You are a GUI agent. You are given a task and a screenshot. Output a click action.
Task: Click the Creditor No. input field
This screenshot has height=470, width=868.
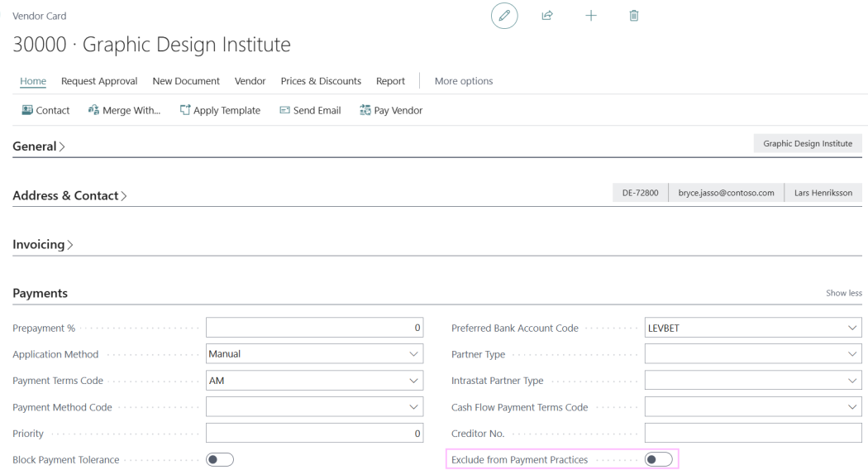(753, 433)
